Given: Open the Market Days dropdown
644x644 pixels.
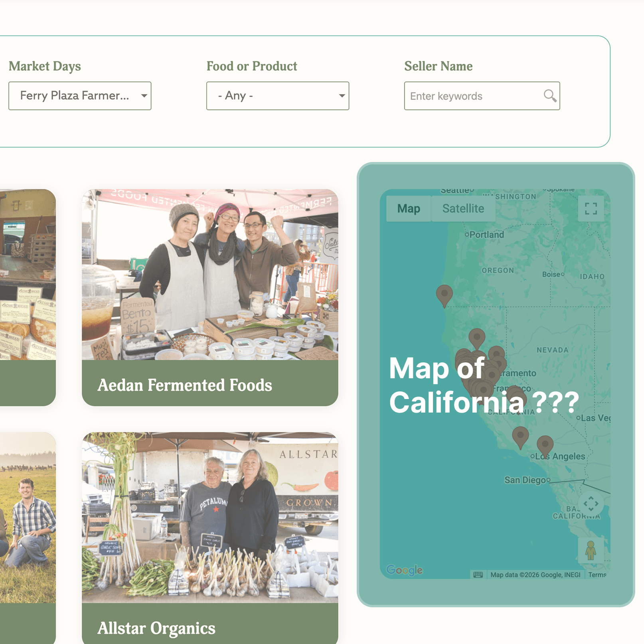Looking at the screenshot, I should tap(80, 96).
